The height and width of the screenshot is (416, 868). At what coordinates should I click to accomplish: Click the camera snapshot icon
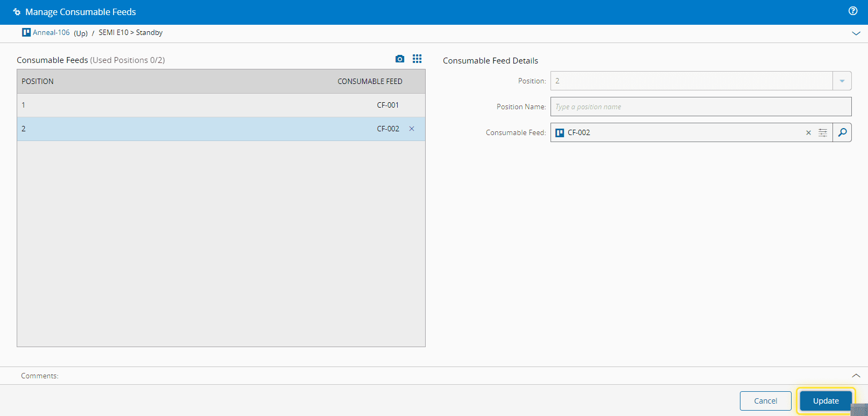[x=400, y=59]
